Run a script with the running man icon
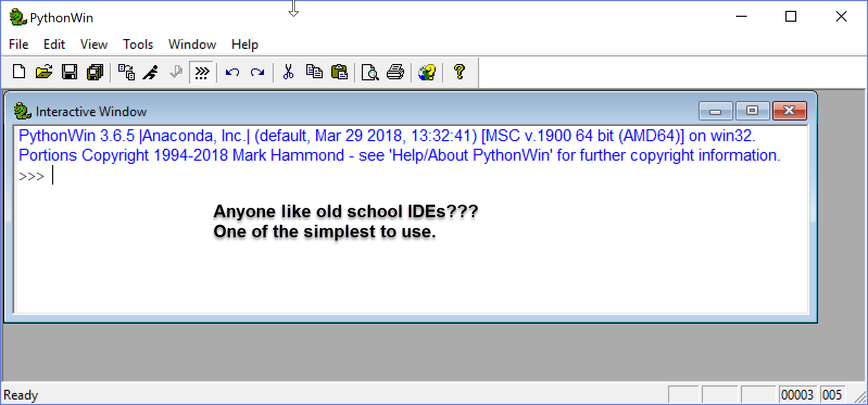 tap(150, 72)
